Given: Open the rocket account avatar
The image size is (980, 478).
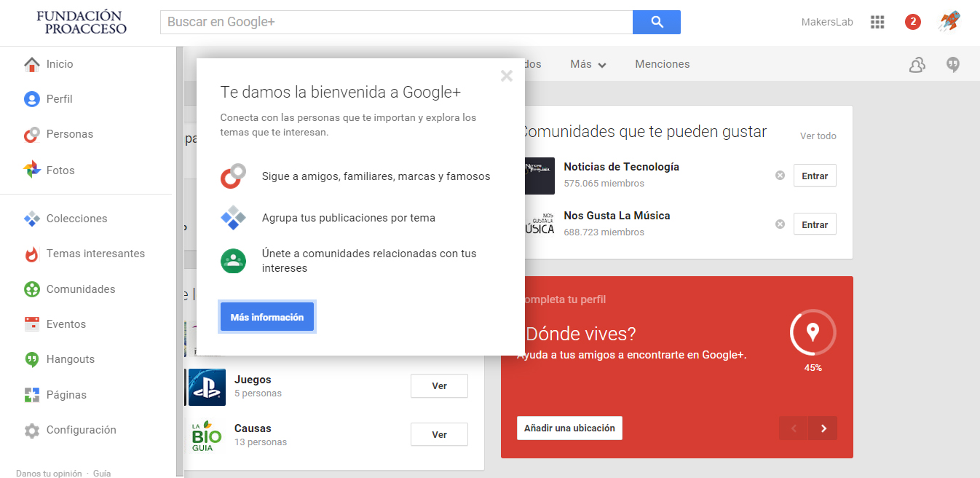Looking at the screenshot, I should click(949, 21).
